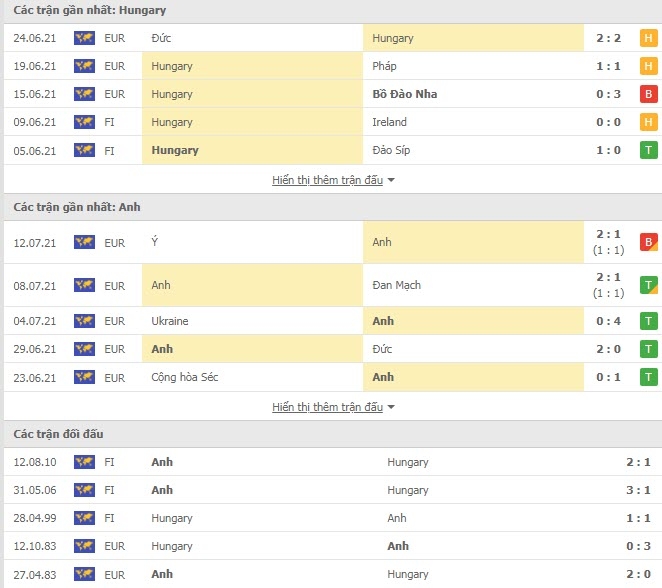Screen dimensions: 662x588
Task: Click the red B badge for Bồ Đào Nha match
Action: pyautogui.click(x=648, y=94)
